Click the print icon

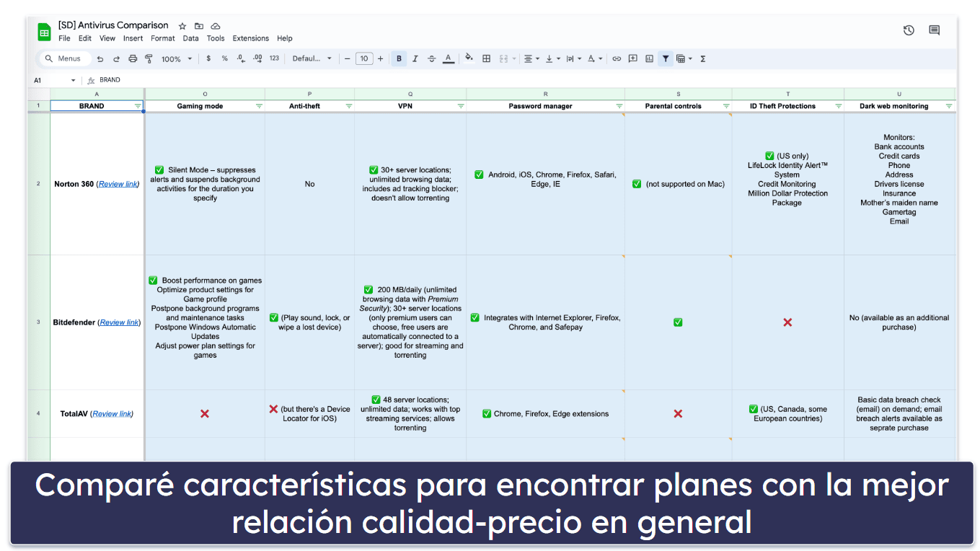coord(133,59)
